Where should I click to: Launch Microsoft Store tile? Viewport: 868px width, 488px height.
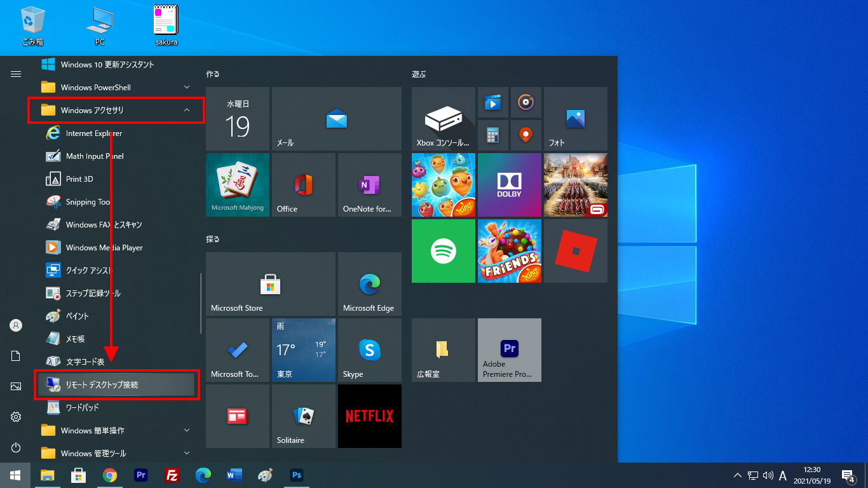(x=271, y=284)
